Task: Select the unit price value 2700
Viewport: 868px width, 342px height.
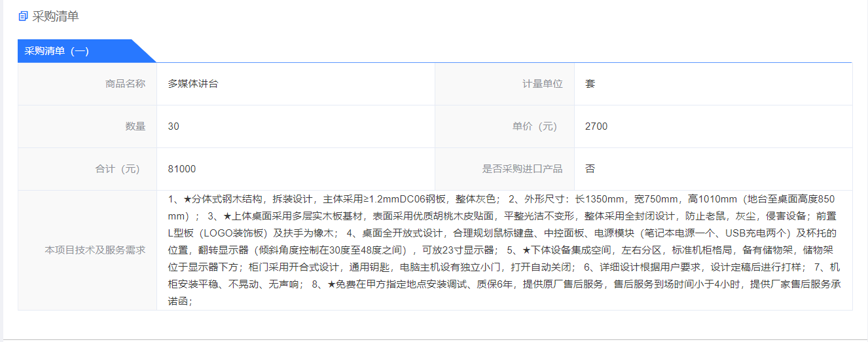Action: [596, 126]
